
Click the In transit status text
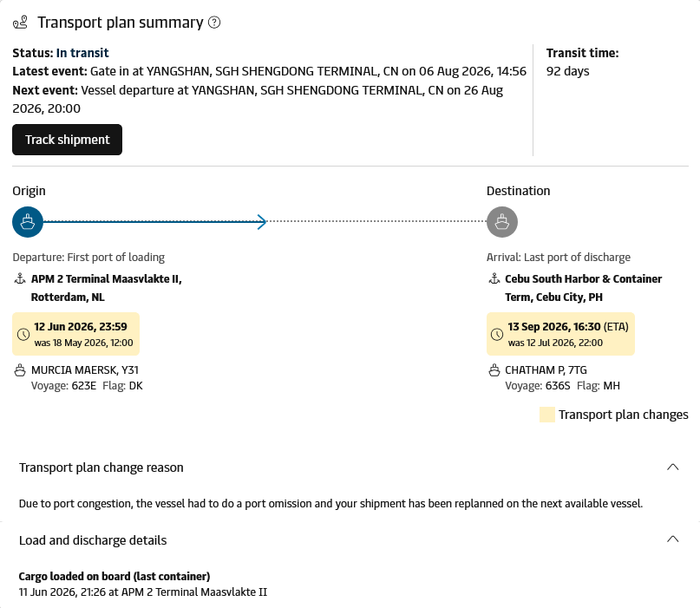pyautogui.click(x=82, y=53)
